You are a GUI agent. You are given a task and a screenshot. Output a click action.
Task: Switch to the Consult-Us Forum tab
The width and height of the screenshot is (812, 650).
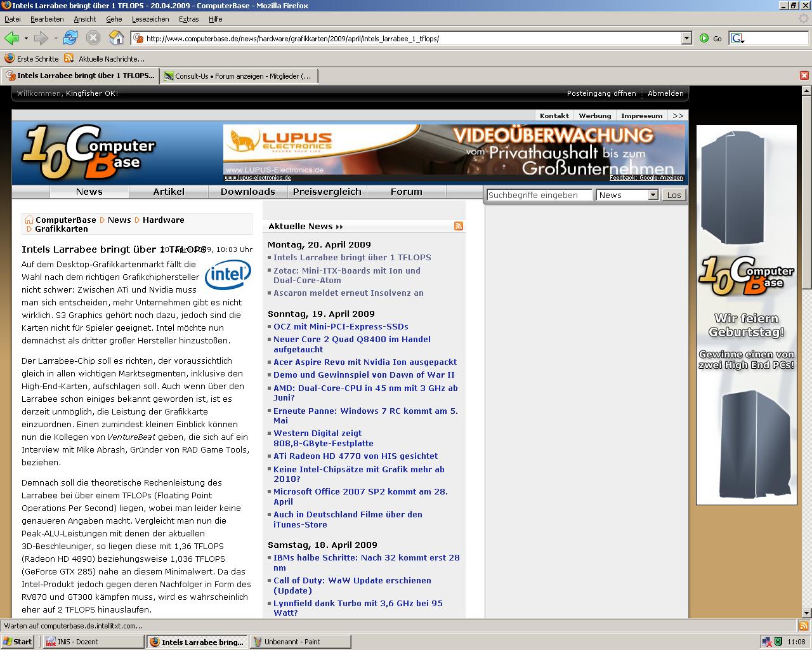[x=239, y=76]
